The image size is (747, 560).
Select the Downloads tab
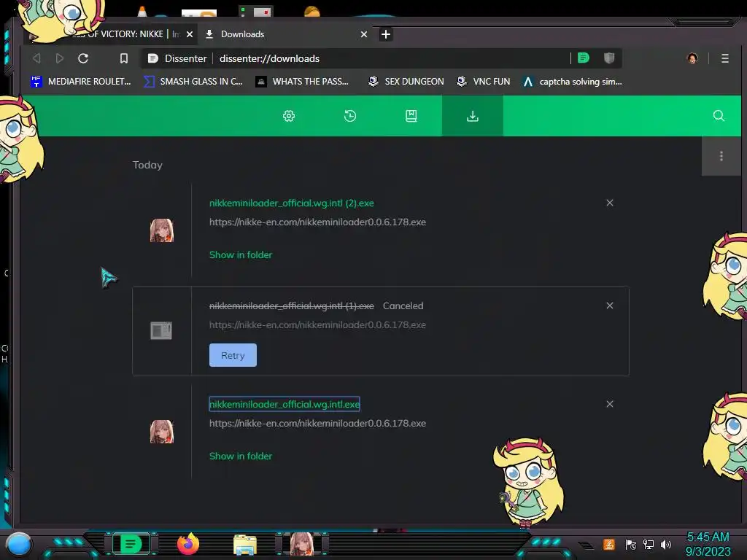tap(286, 34)
